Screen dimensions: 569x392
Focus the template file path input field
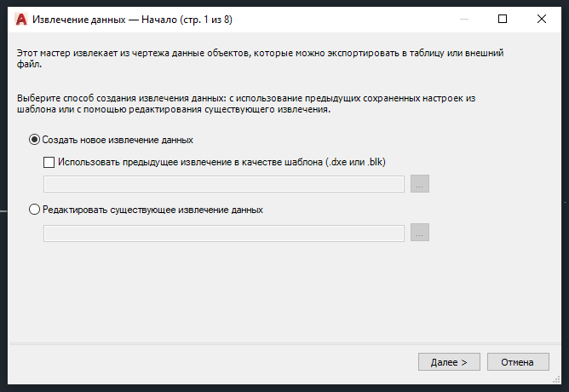tap(223, 183)
